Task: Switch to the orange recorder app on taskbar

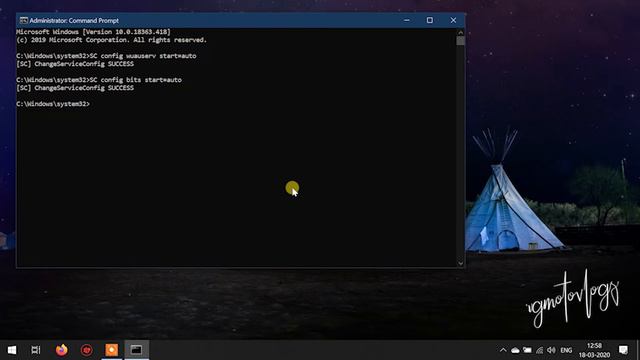Action: coord(111,350)
